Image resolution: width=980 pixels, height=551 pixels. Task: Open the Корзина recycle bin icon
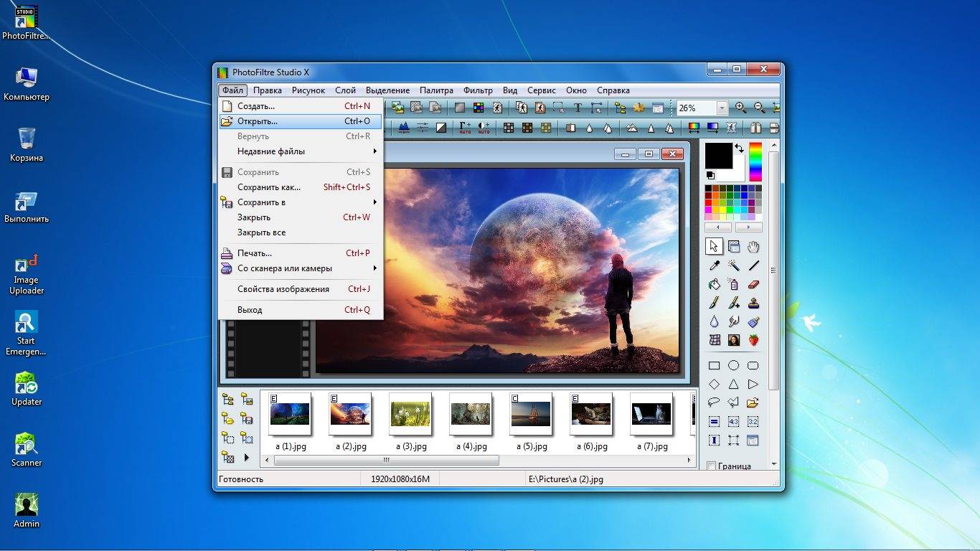[x=27, y=145]
